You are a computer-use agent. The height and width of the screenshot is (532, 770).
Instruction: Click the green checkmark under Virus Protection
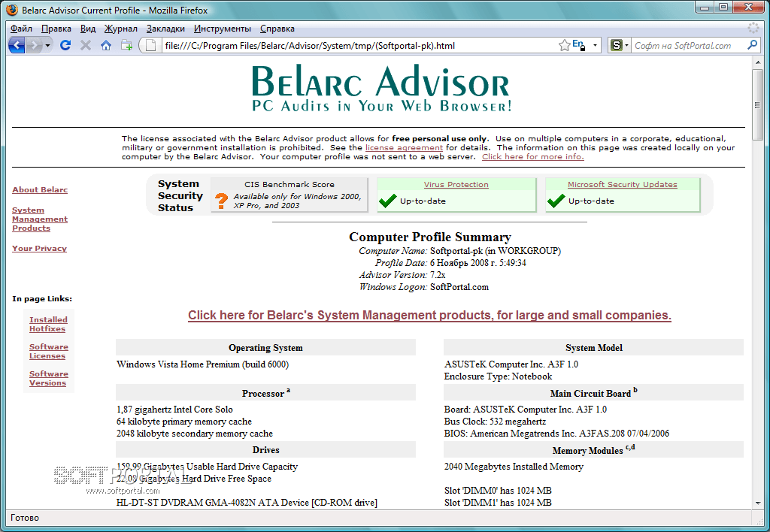click(x=387, y=201)
